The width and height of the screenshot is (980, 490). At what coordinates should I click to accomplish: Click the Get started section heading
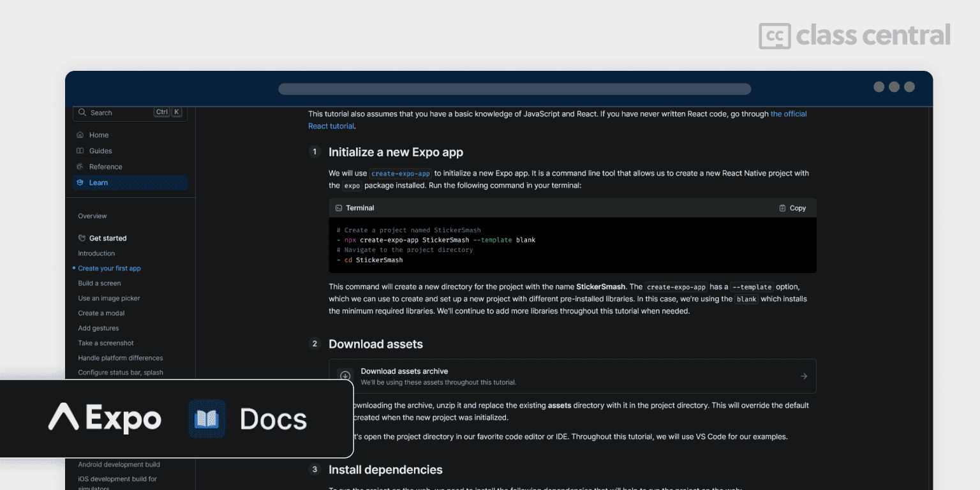pyautogui.click(x=108, y=239)
